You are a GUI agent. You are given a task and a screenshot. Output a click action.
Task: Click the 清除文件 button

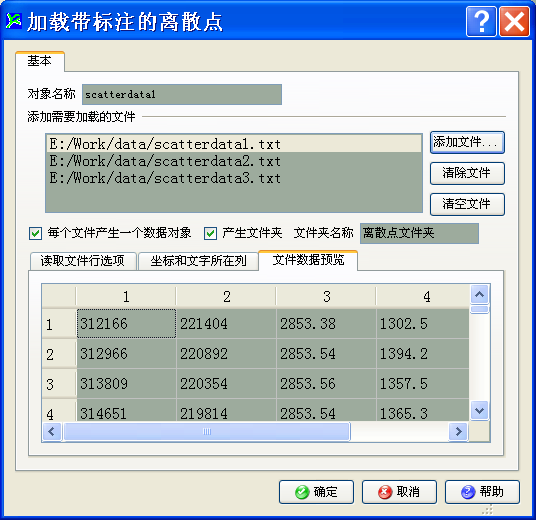point(467,173)
